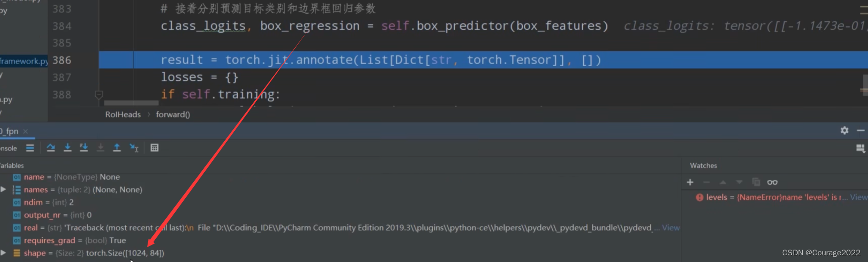Open the restore layout dropdown icon
Image resolution: width=868 pixels, height=262 pixels.
[x=860, y=148]
